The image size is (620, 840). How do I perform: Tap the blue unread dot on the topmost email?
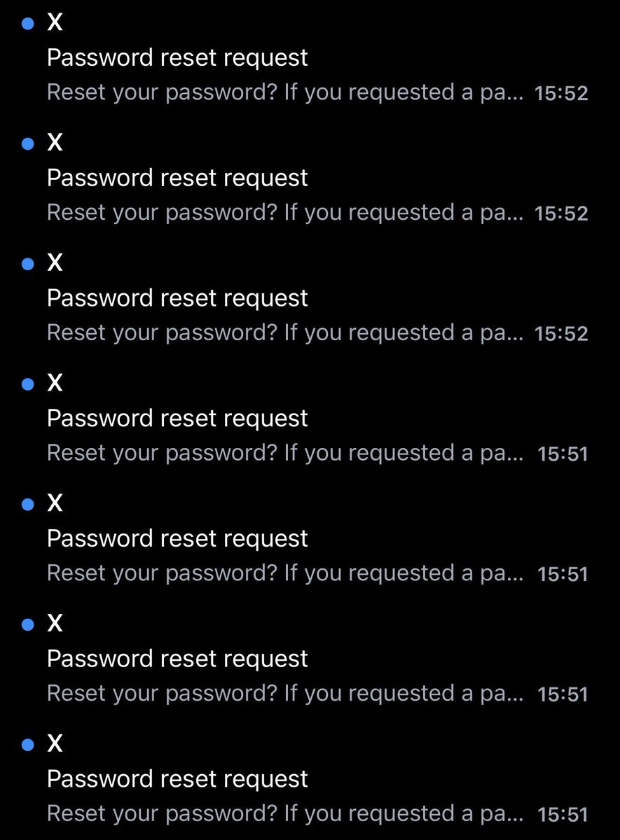click(x=28, y=24)
